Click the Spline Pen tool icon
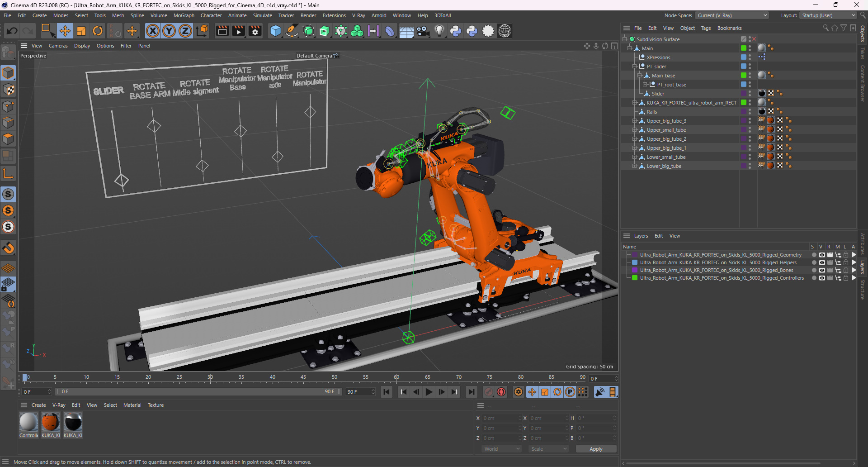The width and height of the screenshot is (868, 467). tap(292, 31)
